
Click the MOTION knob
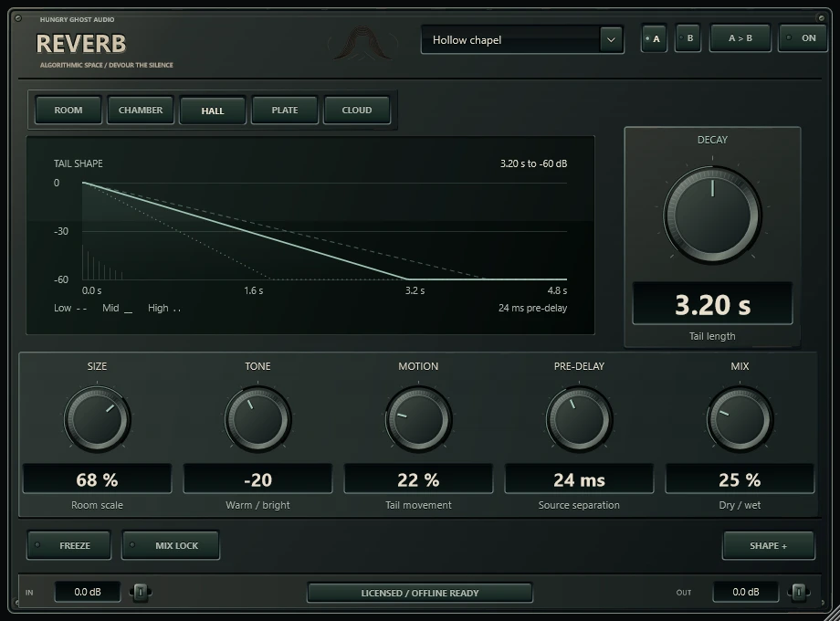(418, 419)
